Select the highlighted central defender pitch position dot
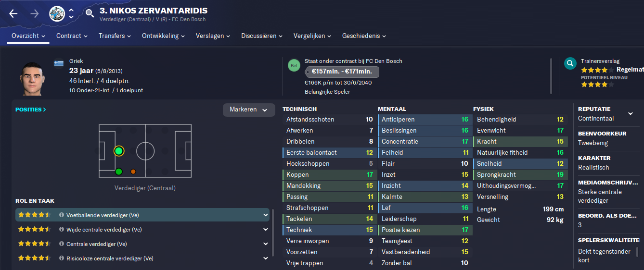The image size is (644, 270). pos(119,151)
